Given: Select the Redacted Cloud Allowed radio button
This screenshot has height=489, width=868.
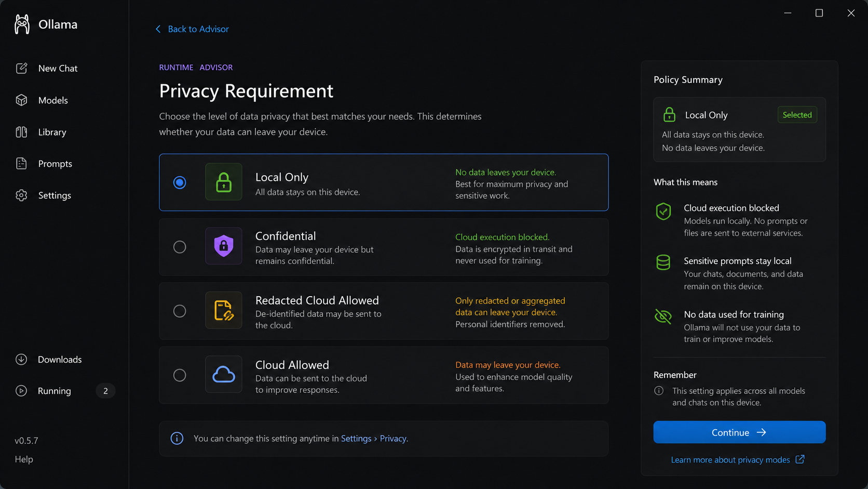Looking at the screenshot, I should tap(180, 311).
